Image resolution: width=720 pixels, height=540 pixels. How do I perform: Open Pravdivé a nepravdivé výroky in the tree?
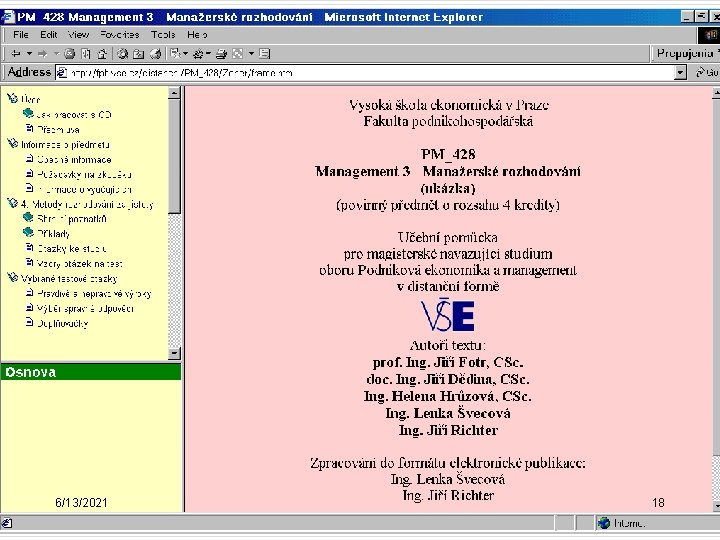pyautogui.click(x=94, y=294)
